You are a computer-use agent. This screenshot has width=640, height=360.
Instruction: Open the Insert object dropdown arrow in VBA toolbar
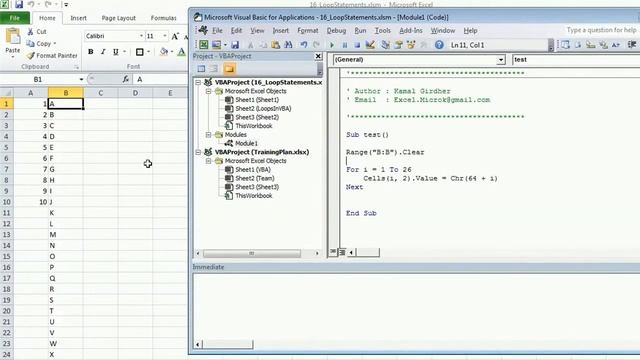click(225, 45)
